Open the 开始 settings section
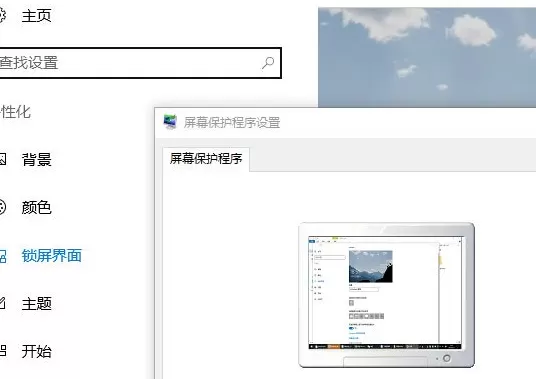The width and height of the screenshot is (536, 379). click(36, 351)
